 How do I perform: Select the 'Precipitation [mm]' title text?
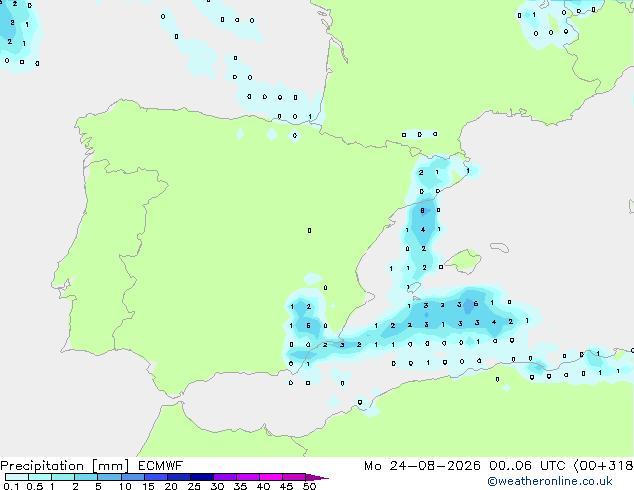click(64, 466)
